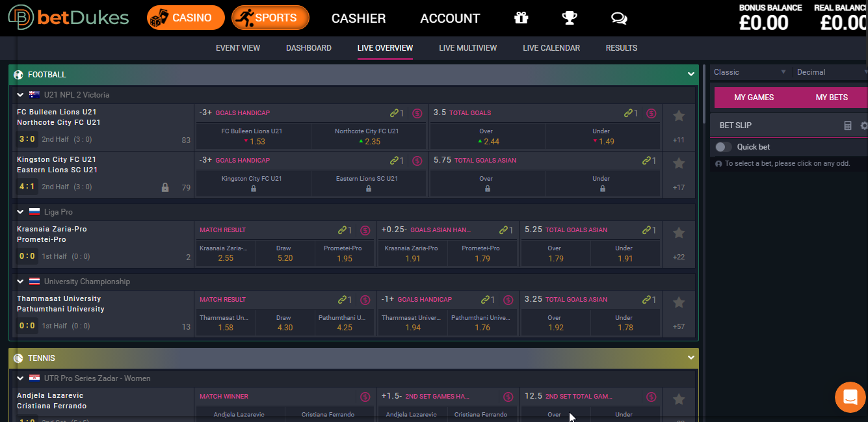
Task: Show +22 more markets for Krasnaia Zaria-Pro
Action: pos(679,257)
